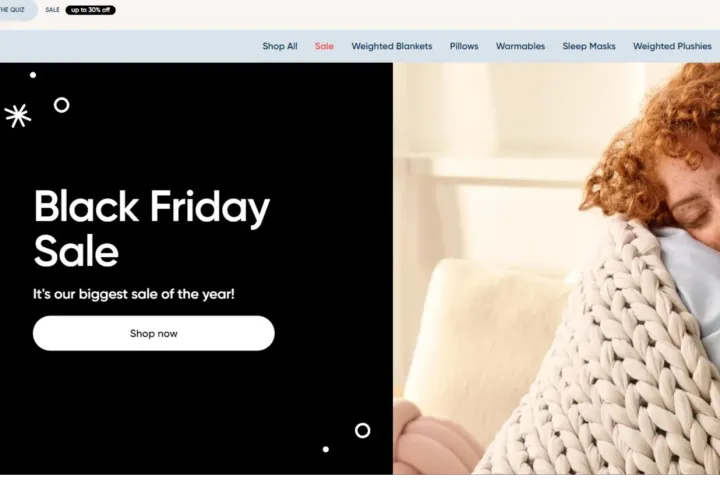The image size is (720, 480).
Task: Select Sleep Masks in the navigation
Action: (x=589, y=46)
